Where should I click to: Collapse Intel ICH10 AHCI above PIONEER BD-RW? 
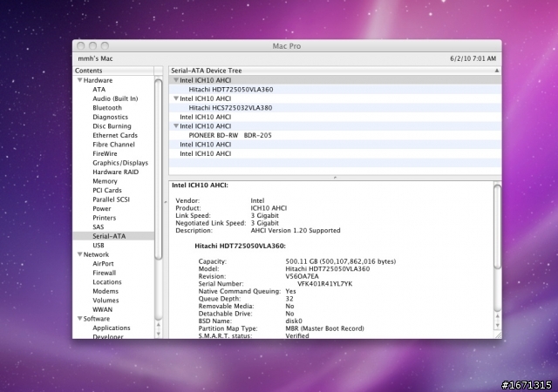click(176, 126)
